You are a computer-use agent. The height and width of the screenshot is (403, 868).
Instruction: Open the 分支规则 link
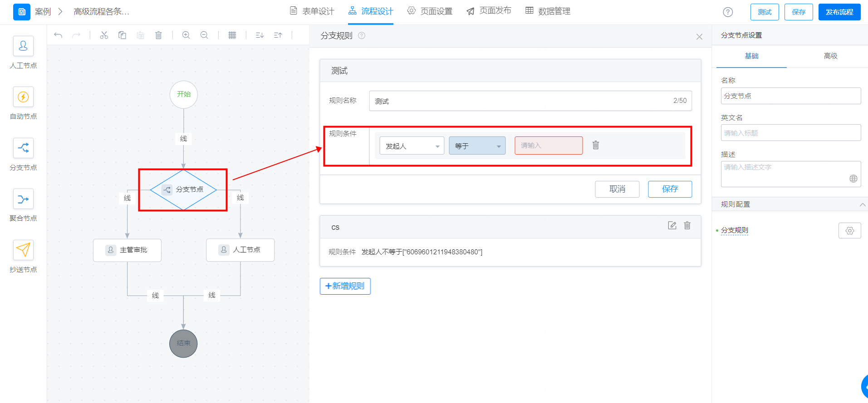[x=735, y=230]
